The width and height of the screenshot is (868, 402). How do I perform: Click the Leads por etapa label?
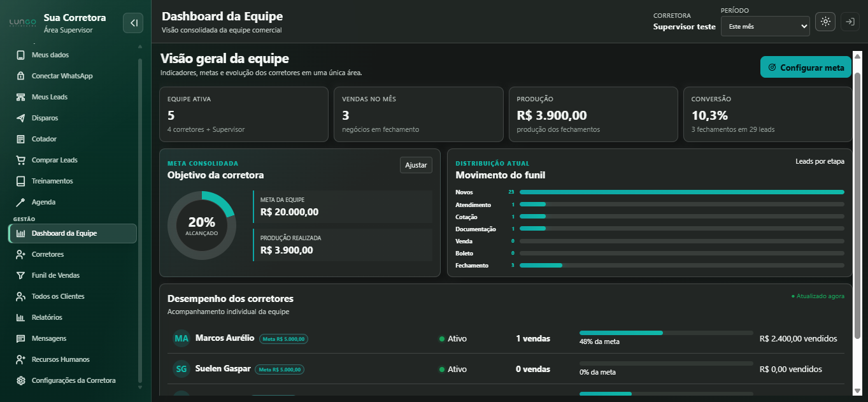[x=820, y=161]
